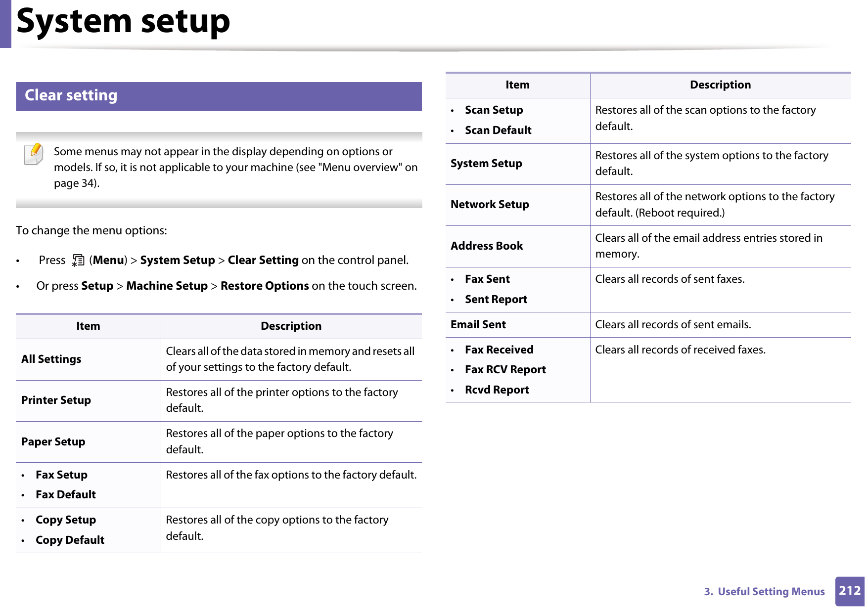Open the Item column header on left table
This screenshot has width=868, height=613.
tap(88, 325)
